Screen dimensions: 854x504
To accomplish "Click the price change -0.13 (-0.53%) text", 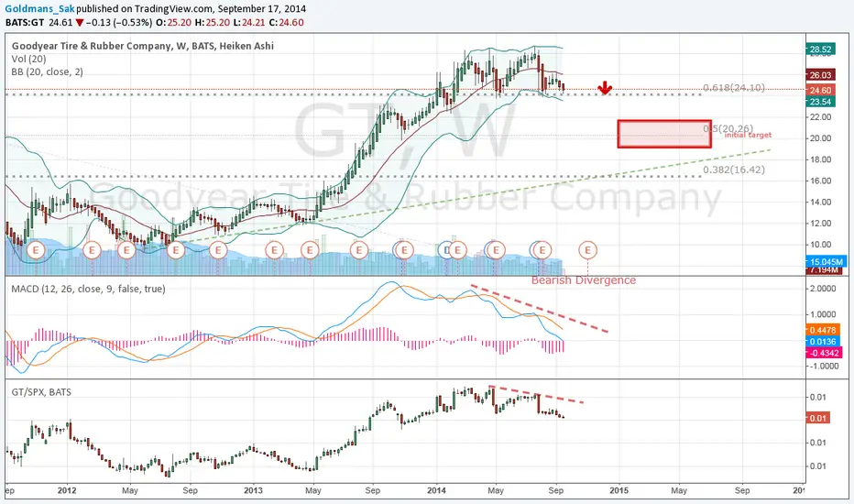I will (x=119, y=22).
